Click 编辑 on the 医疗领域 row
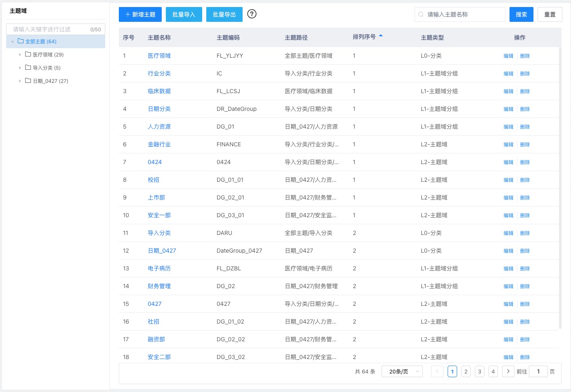Image resolution: width=571 pixels, height=392 pixels. (508, 56)
